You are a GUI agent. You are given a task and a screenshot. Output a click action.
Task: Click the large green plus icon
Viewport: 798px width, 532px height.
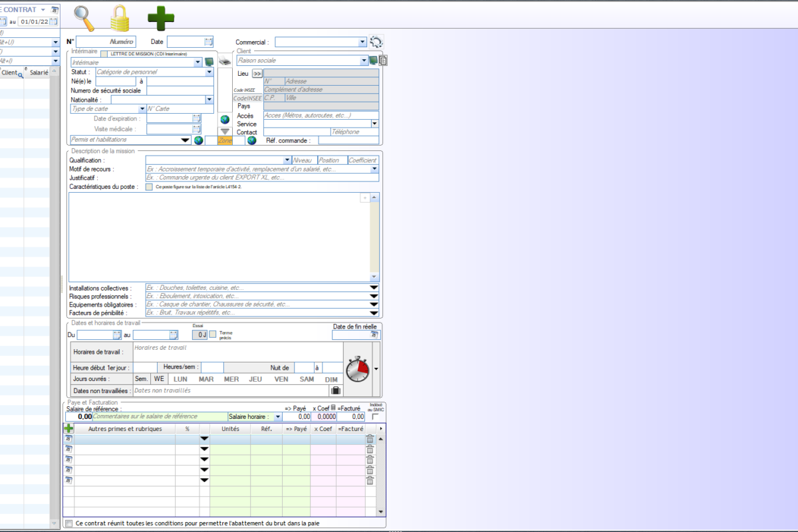coord(160,18)
